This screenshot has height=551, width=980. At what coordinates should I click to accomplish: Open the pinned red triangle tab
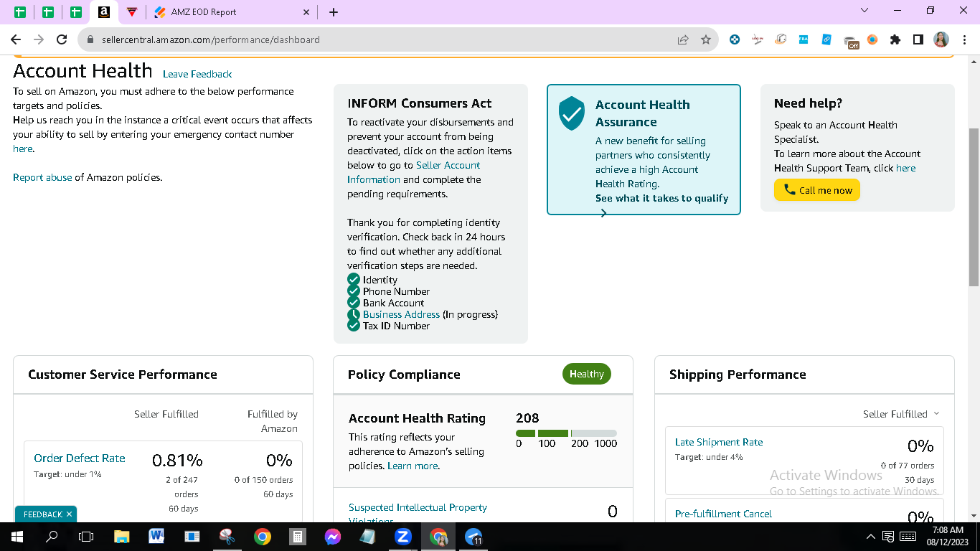[x=131, y=12]
